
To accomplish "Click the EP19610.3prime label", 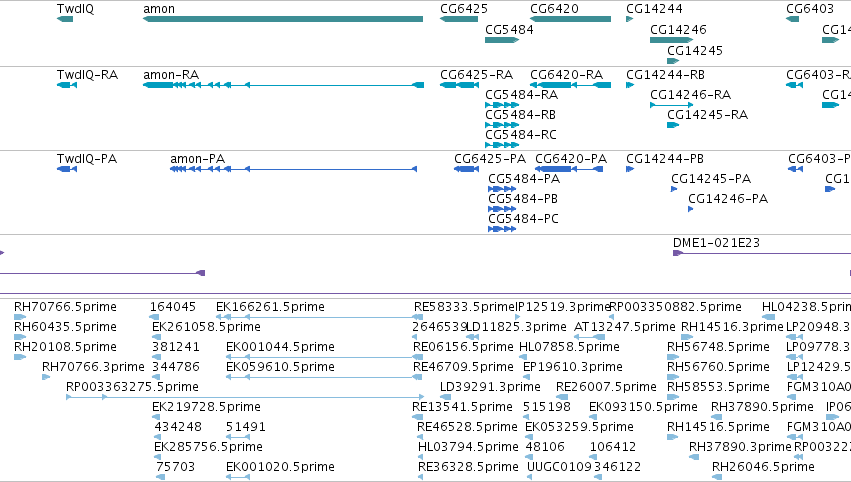I will [x=573, y=367].
